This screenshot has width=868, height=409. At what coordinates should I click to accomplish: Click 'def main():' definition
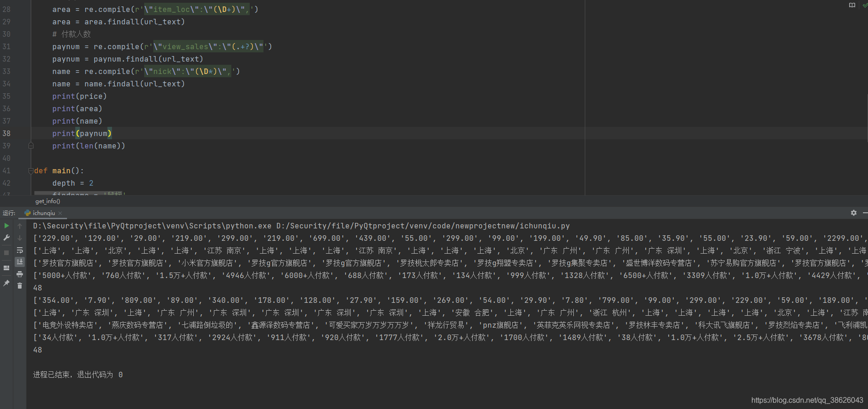point(59,170)
